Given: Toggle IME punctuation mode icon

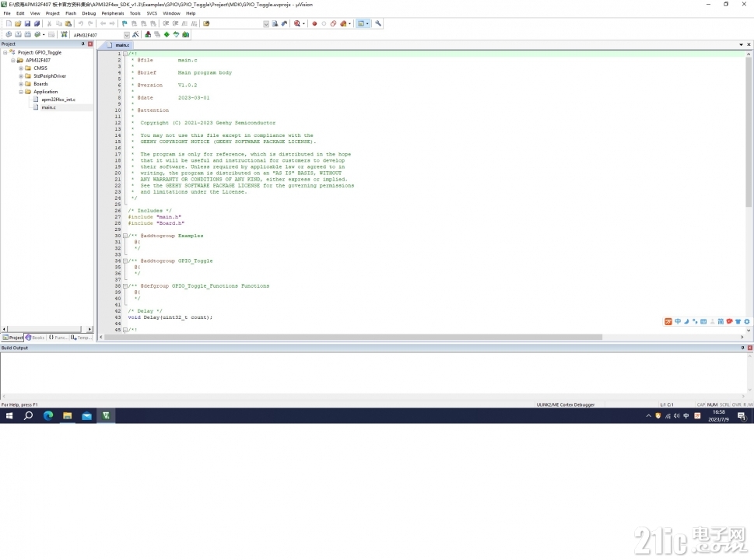Looking at the screenshot, I should pos(695,321).
